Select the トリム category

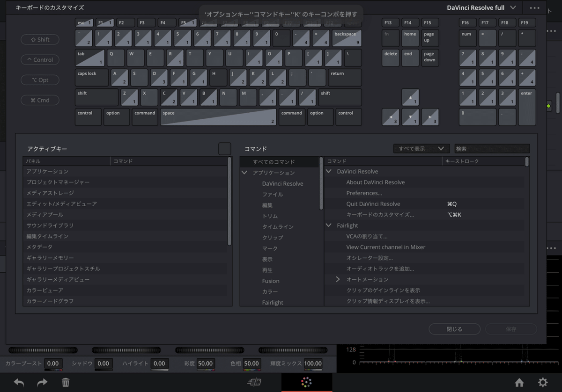(270, 216)
